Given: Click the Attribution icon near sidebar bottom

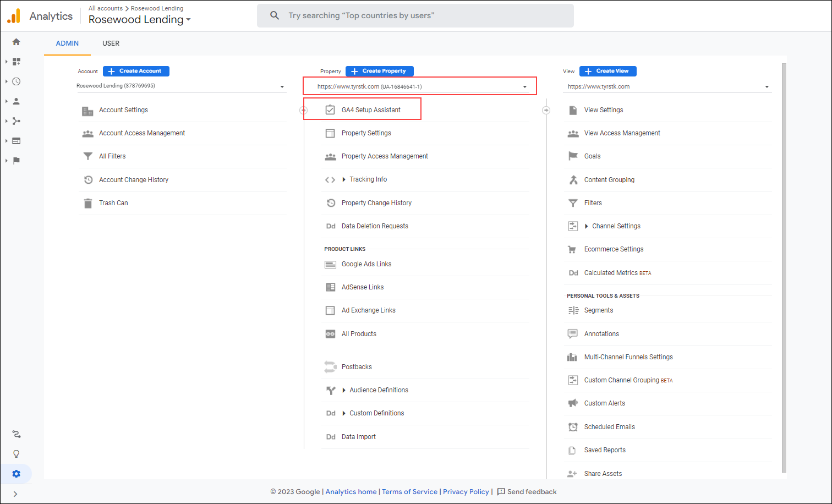Looking at the screenshot, I should [17, 434].
